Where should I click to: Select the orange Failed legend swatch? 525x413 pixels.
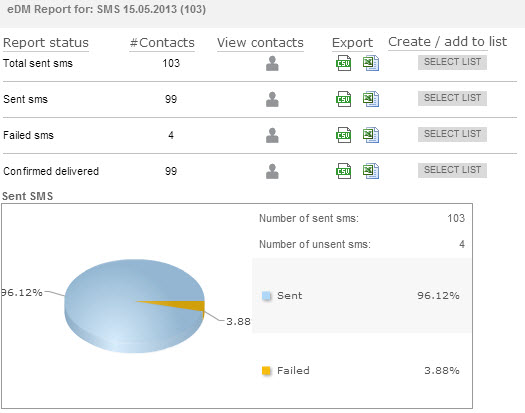click(266, 371)
